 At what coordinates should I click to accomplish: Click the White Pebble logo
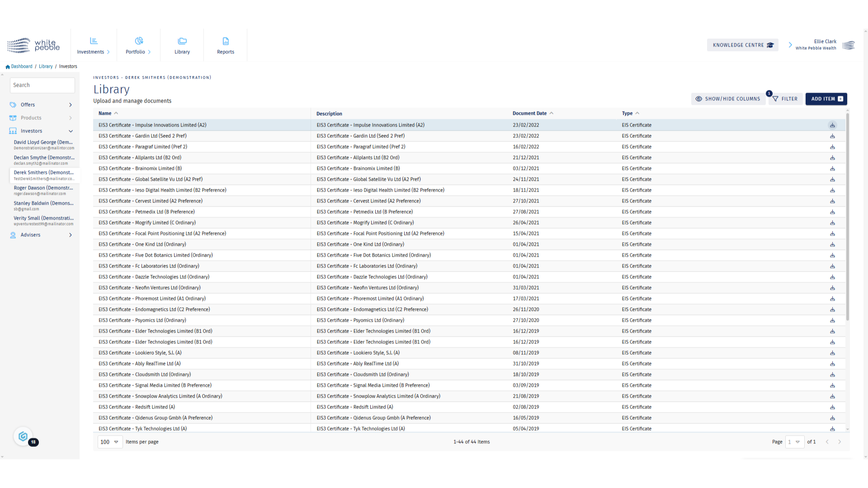pos(33,45)
